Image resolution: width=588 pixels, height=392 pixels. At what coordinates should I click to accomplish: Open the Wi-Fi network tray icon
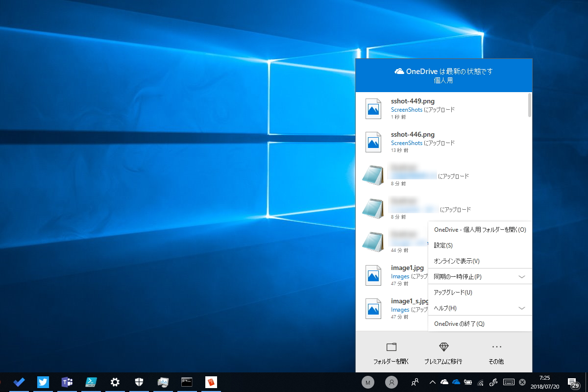(x=481, y=382)
